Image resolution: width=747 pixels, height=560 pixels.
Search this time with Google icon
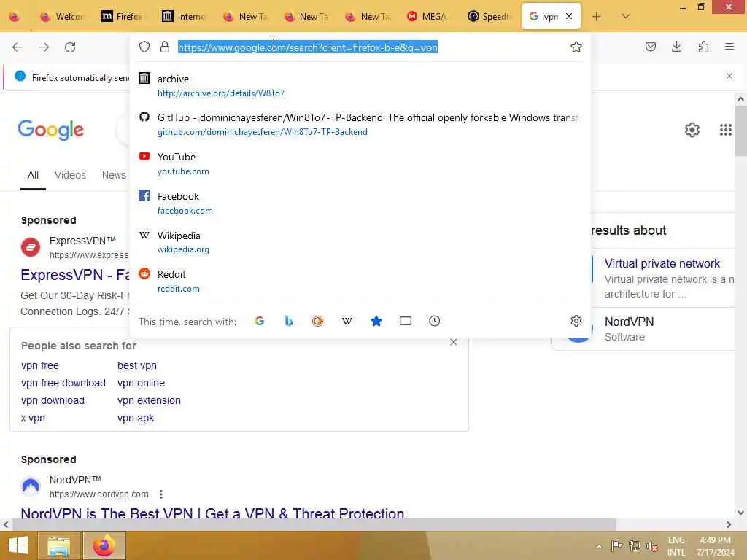coord(260,321)
